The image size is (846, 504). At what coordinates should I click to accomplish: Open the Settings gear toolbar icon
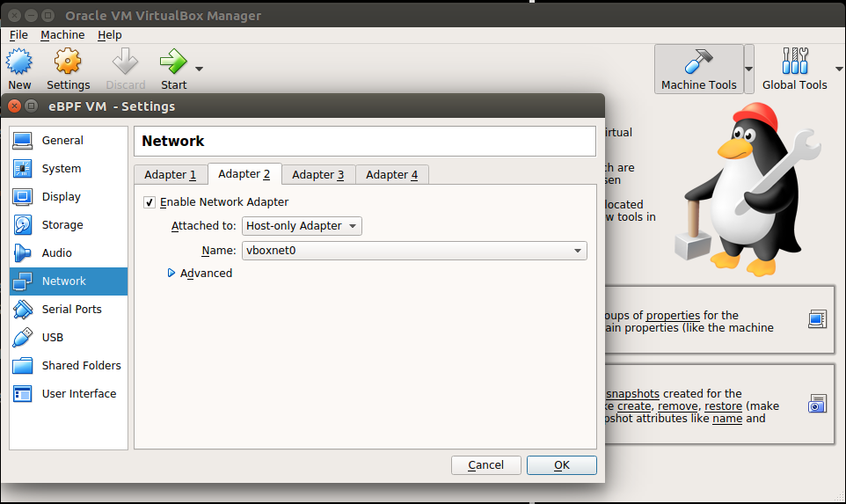click(x=68, y=62)
